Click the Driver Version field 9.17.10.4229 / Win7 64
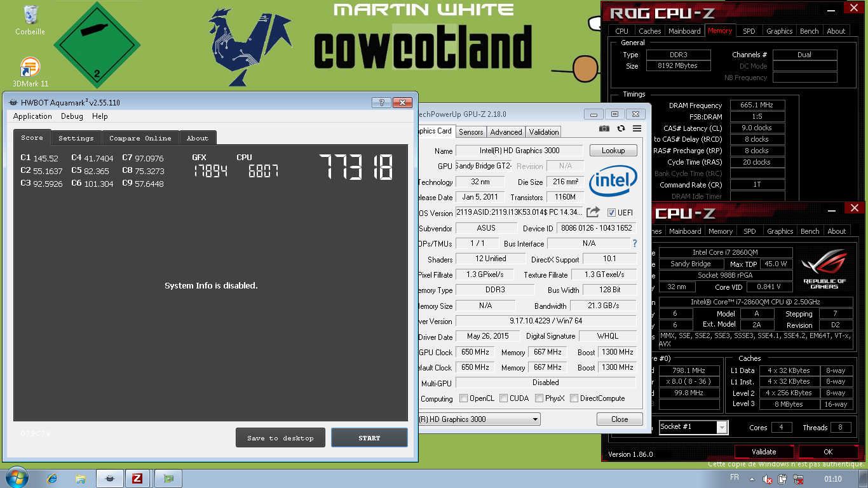 coord(546,321)
